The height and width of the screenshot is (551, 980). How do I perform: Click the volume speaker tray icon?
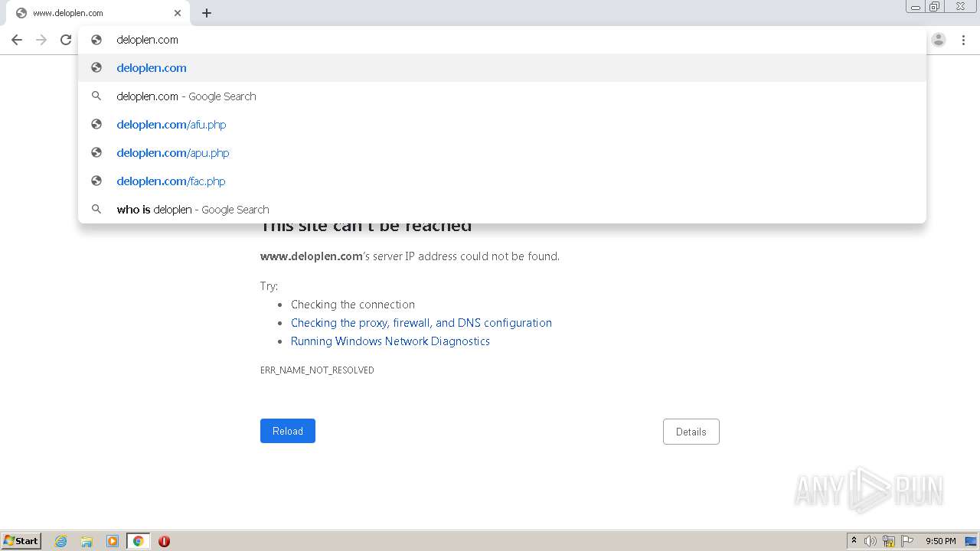click(871, 541)
